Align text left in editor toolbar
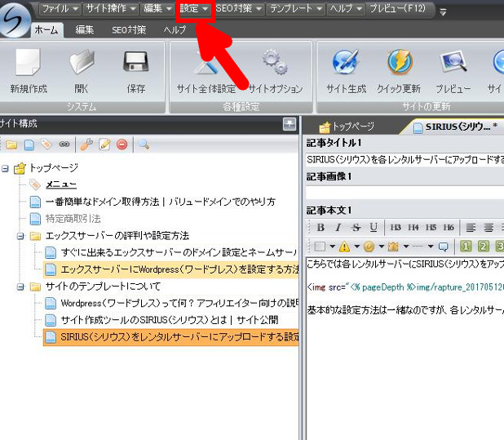This screenshot has height=440, width=504. (471, 228)
